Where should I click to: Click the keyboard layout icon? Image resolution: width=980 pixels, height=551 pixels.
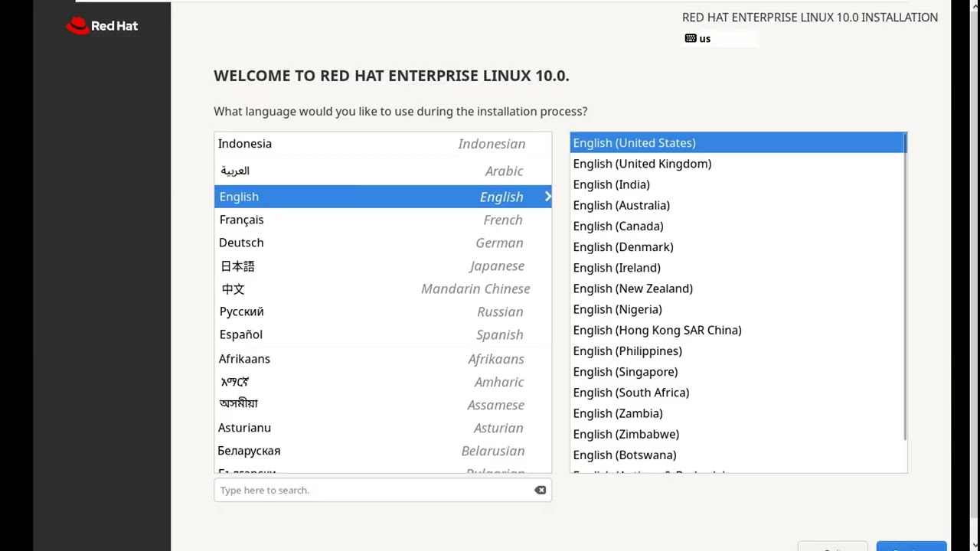click(x=691, y=38)
